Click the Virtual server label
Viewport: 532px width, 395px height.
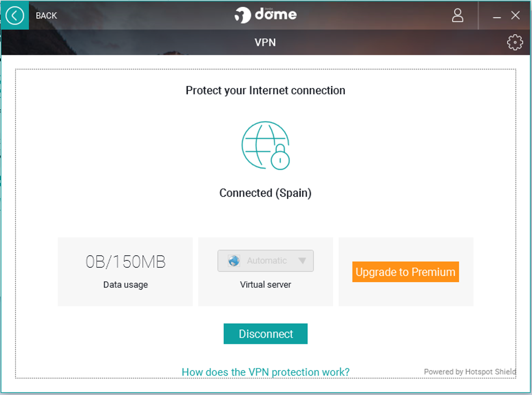click(x=265, y=285)
